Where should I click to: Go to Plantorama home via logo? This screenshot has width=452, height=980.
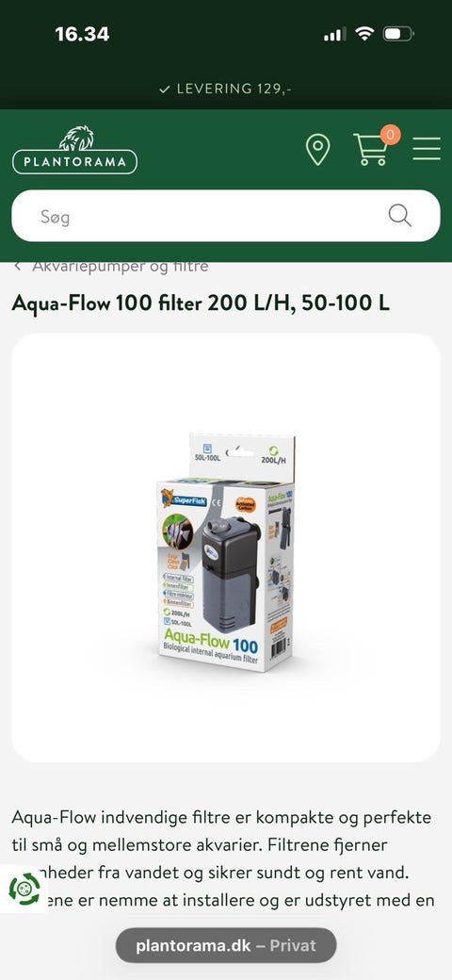[x=75, y=150]
